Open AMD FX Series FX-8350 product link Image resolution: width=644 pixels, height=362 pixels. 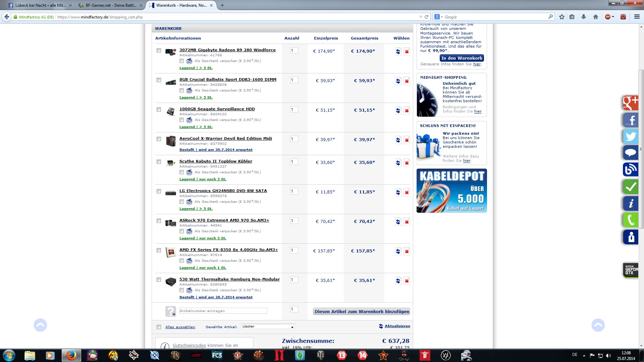point(228,249)
